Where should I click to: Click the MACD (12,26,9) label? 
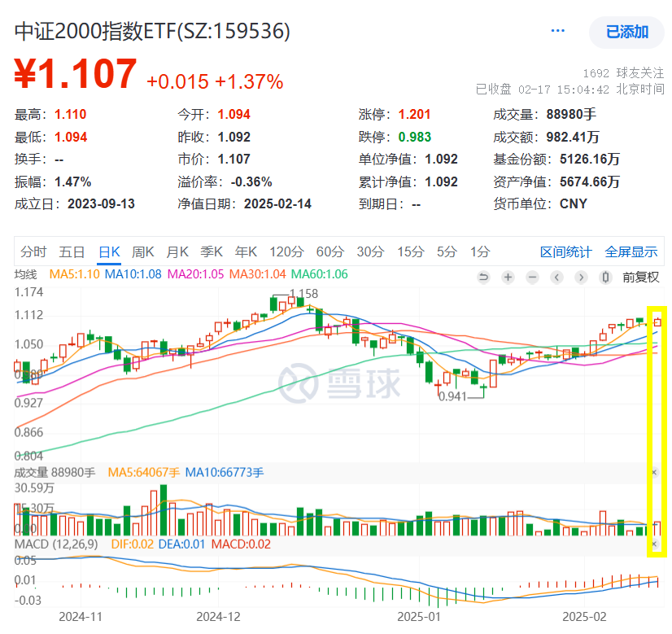(56, 544)
